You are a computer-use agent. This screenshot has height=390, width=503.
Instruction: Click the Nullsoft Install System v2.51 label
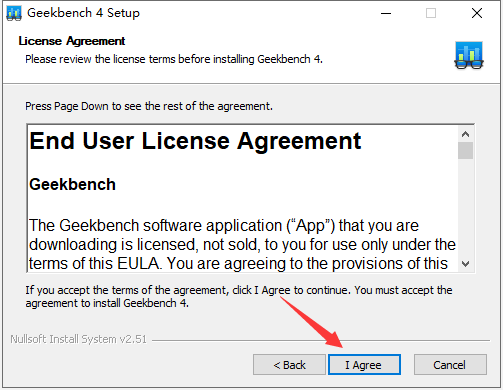pos(79,339)
